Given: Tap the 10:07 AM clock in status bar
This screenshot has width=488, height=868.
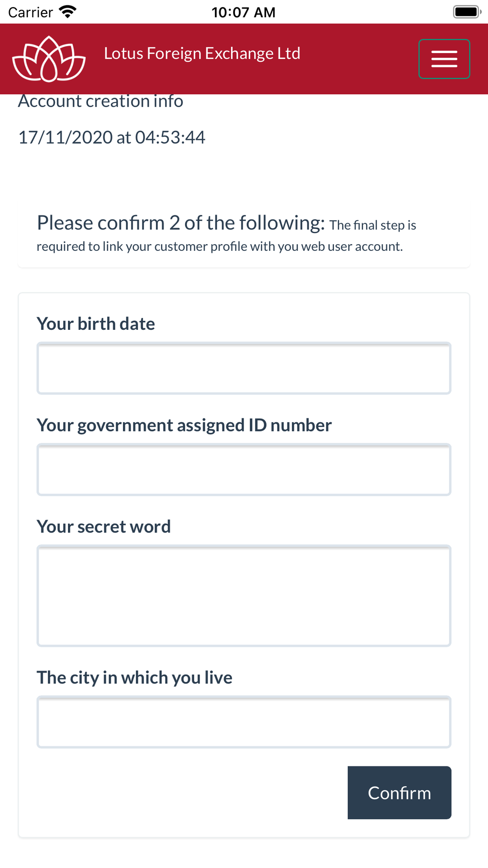Looking at the screenshot, I should (x=244, y=12).
